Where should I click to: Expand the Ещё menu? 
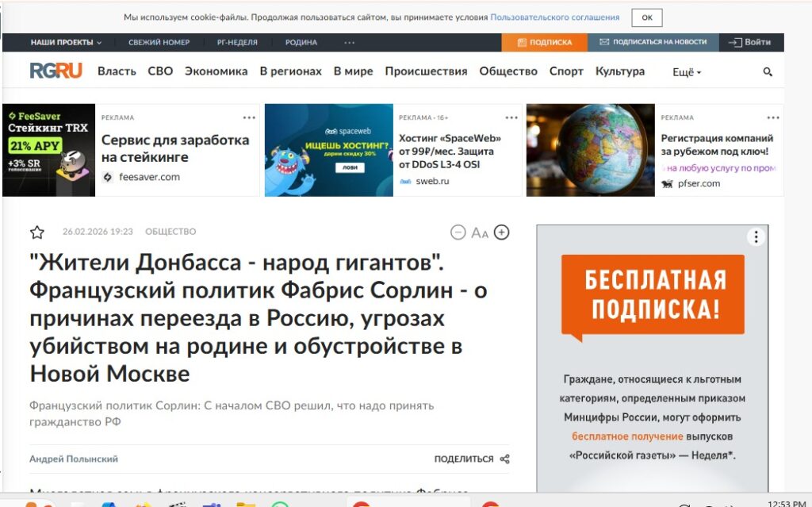click(x=687, y=72)
